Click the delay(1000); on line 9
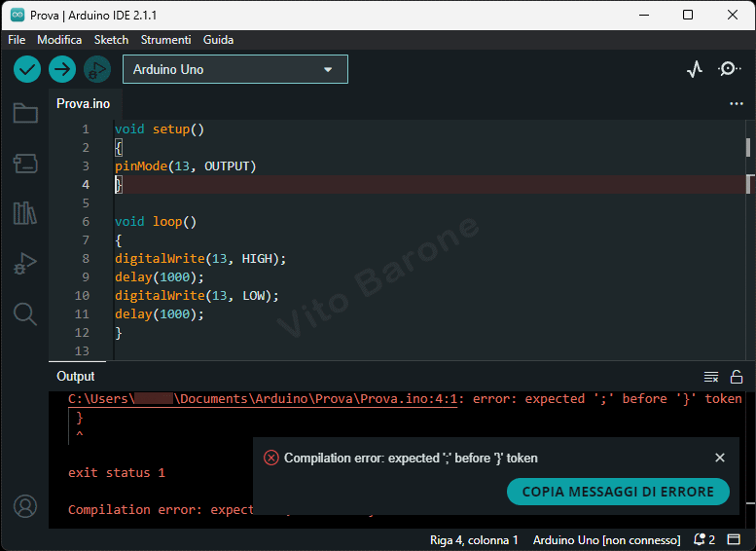756x551 pixels. point(160,276)
